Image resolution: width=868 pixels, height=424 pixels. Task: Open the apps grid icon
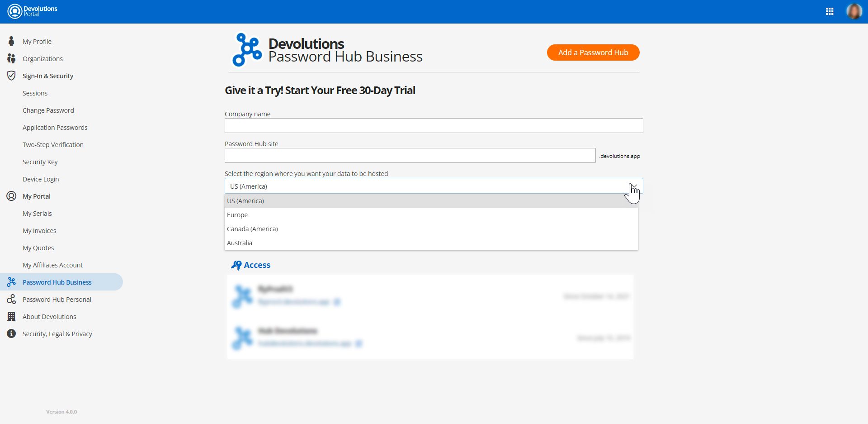click(830, 12)
